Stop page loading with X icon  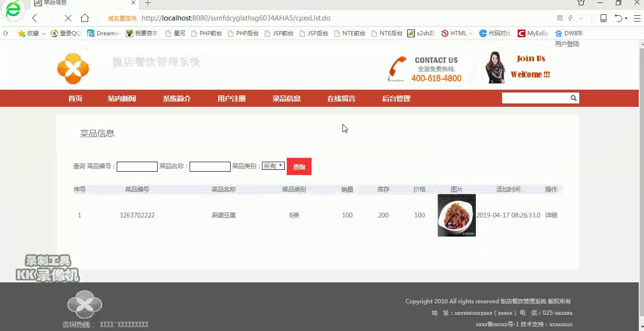tap(68, 18)
